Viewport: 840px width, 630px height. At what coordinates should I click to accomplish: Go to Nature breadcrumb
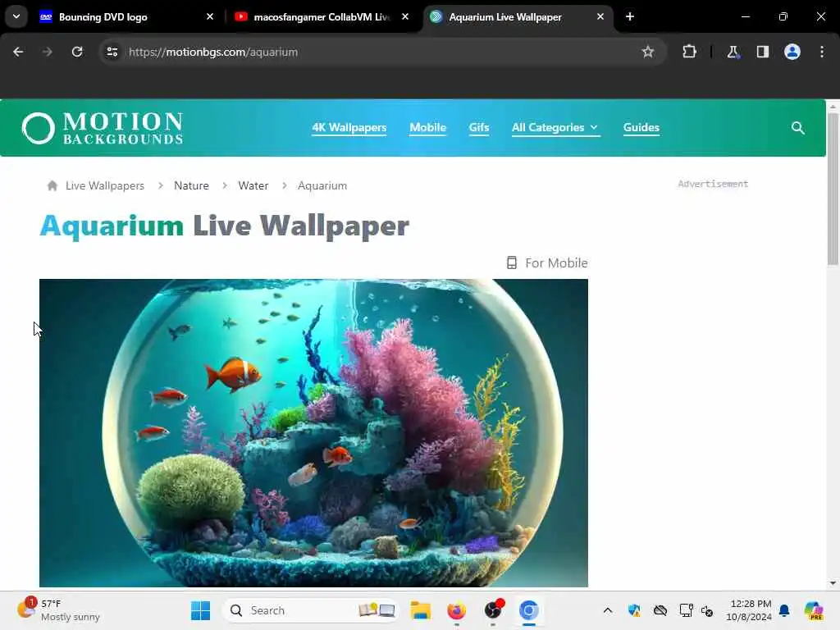191,185
